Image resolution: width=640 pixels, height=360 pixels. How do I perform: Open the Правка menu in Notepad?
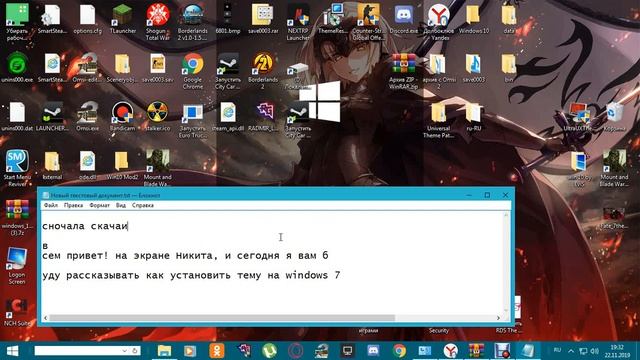(x=73, y=205)
